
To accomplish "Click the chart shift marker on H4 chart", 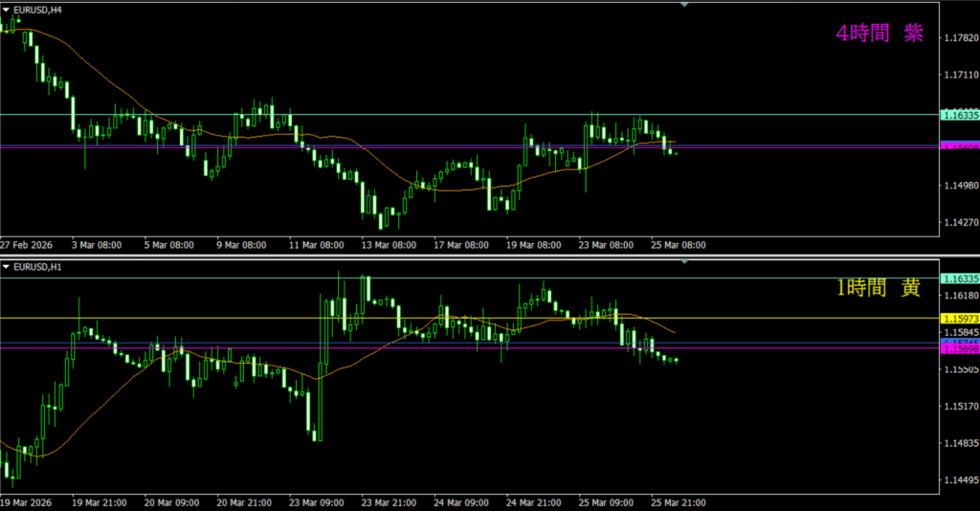I will tap(683, 5).
